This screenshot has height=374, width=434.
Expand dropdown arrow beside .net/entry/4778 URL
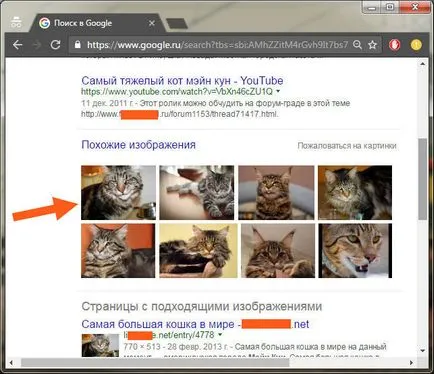click(220, 335)
